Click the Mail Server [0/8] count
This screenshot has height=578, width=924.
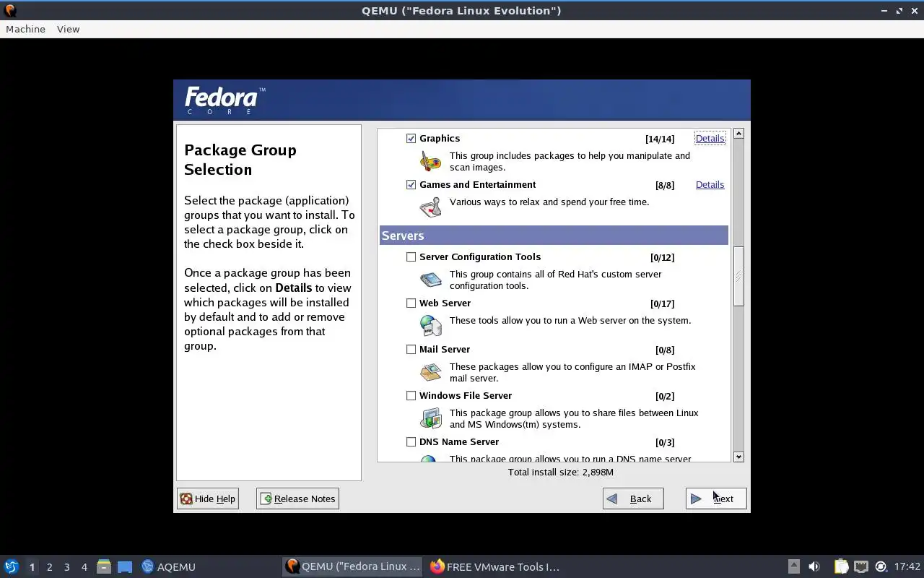point(665,350)
